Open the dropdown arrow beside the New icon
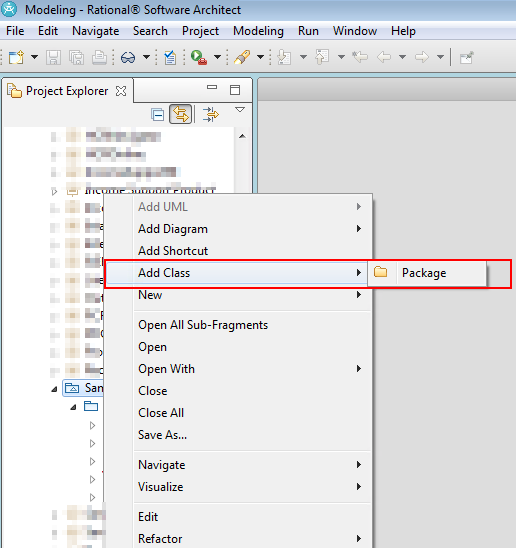The width and height of the screenshot is (516, 548). click(34, 57)
